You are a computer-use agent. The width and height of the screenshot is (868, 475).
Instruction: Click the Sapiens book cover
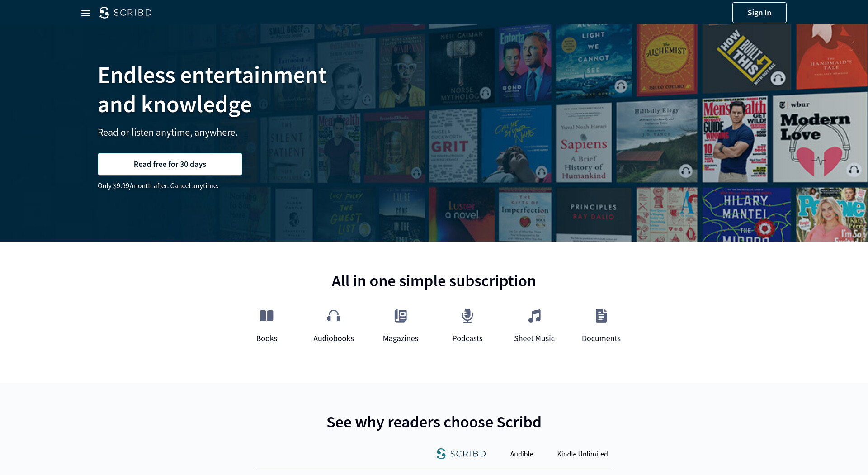pos(584,143)
